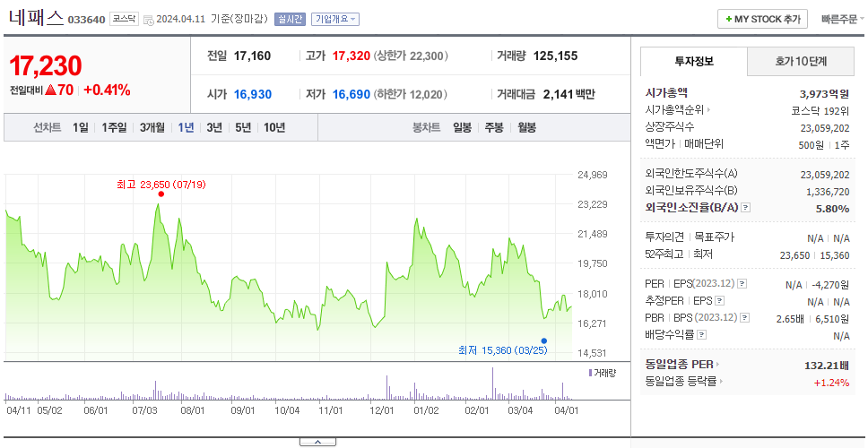Click the 시가 value 16,930
This screenshot has height=448, width=868.
(x=253, y=95)
